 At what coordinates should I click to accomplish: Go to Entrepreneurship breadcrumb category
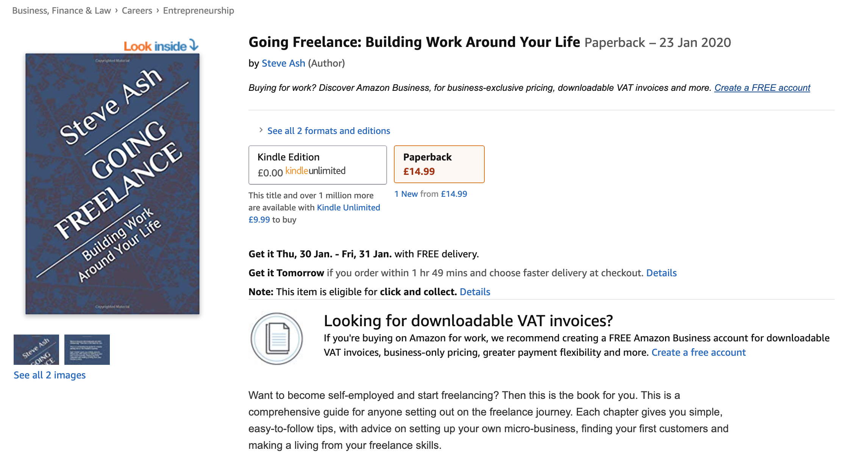[198, 11]
